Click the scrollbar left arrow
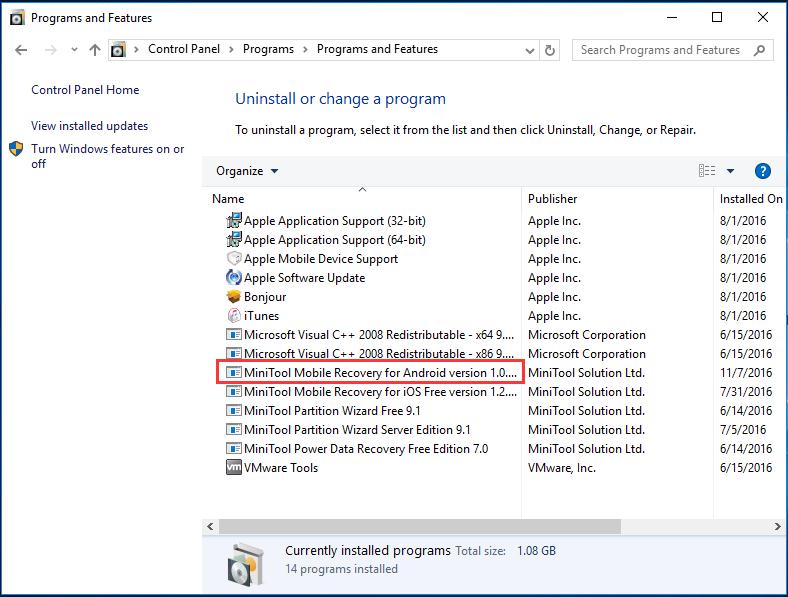 pos(211,527)
